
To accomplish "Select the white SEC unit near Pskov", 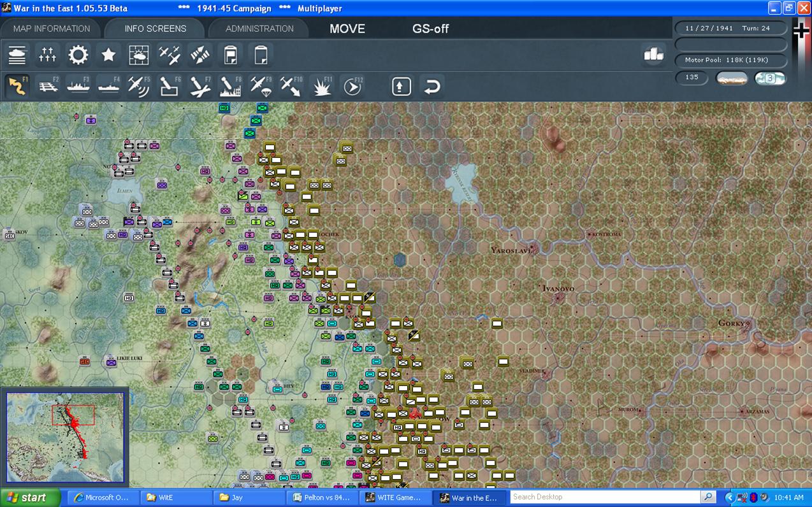I will coord(9,235).
